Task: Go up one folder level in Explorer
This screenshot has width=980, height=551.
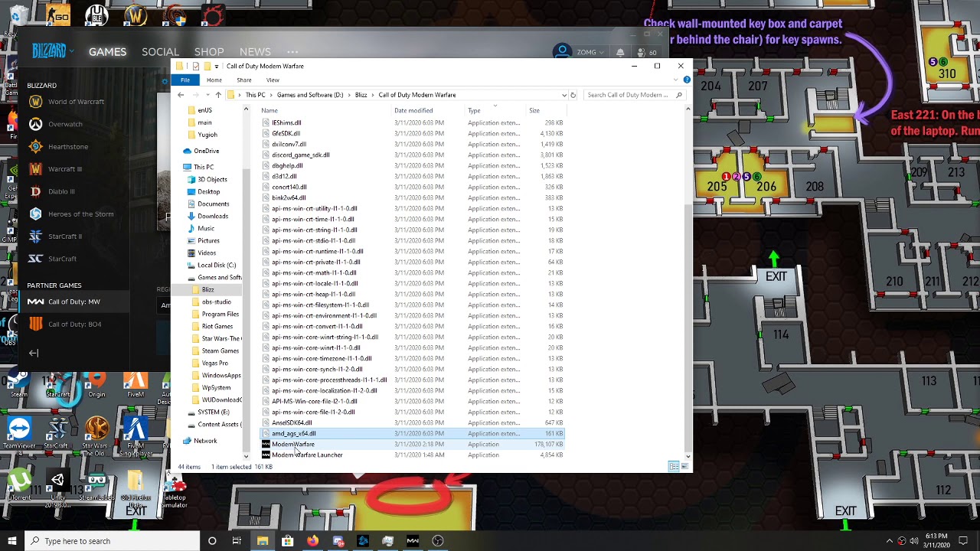Action: pos(218,95)
